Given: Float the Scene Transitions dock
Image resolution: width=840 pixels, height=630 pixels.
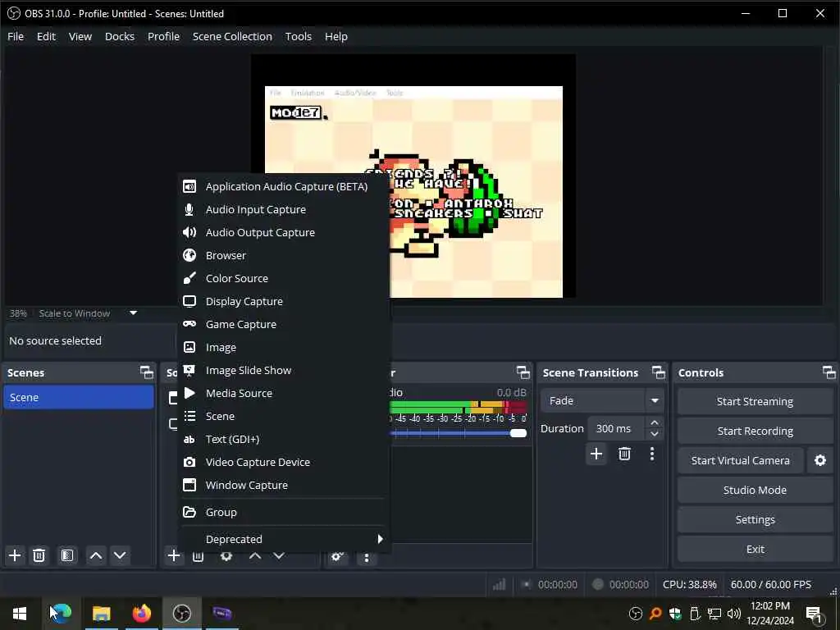Looking at the screenshot, I should [659, 372].
